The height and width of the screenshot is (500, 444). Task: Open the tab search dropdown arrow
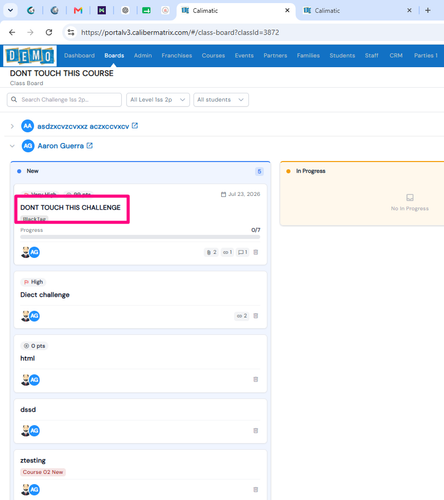(10, 10)
